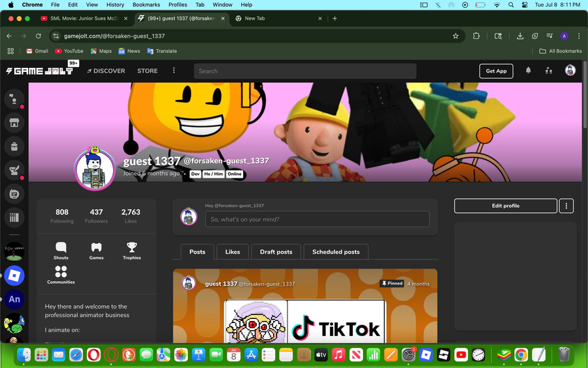Open the Chrome profile avatar button

564,36
